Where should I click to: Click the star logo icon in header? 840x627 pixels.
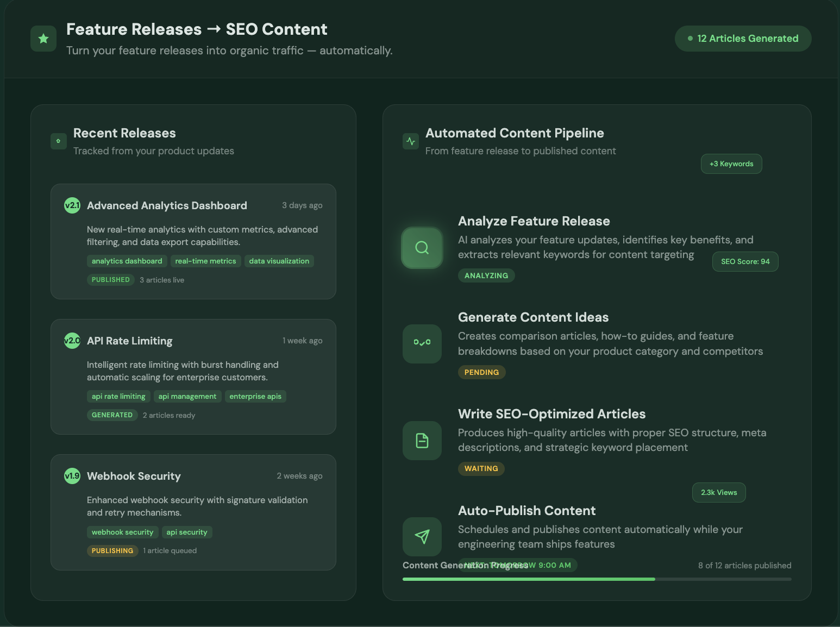coord(43,39)
